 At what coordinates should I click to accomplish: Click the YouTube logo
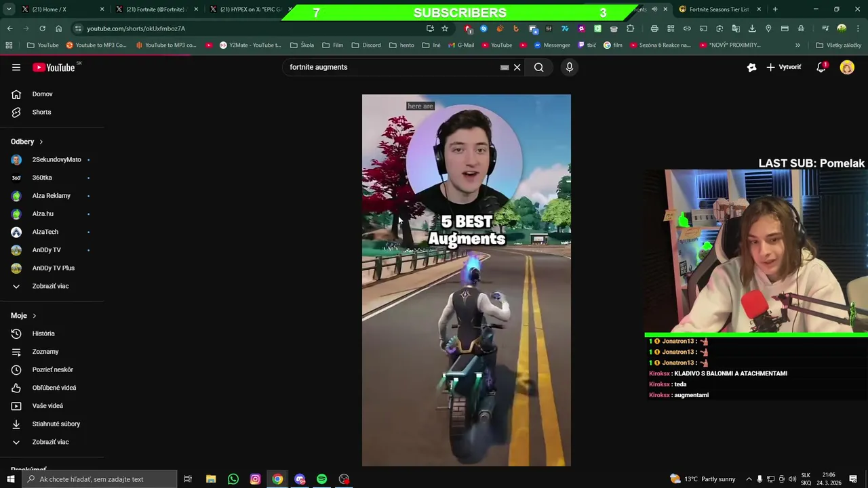tap(54, 67)
